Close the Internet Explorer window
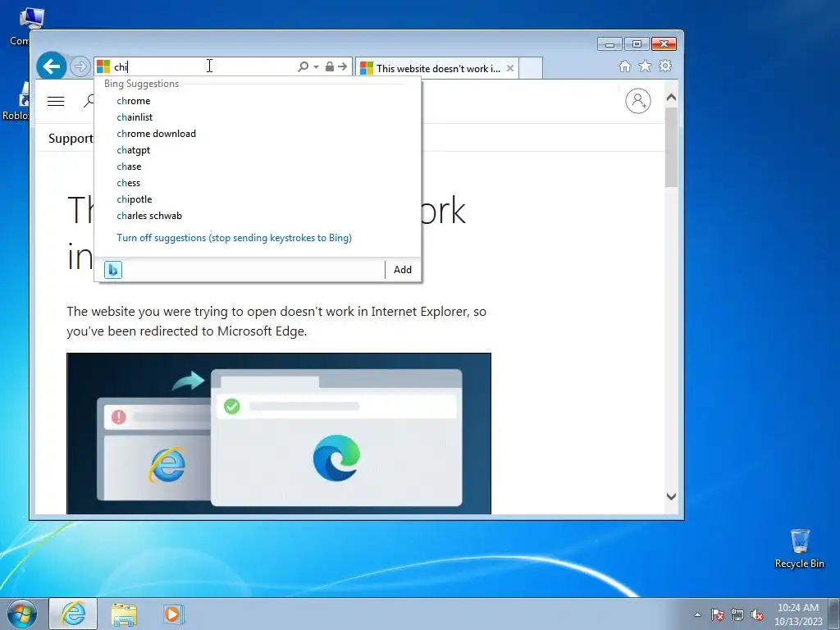840x630 pixels. tap(664, 44)
